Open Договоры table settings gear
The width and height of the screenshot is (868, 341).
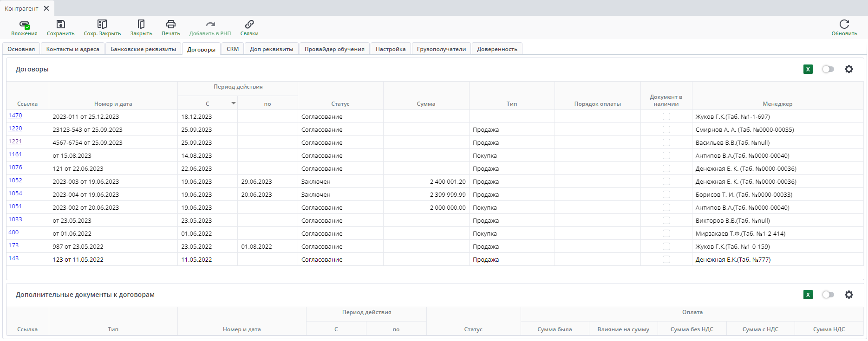coord(849,69)
